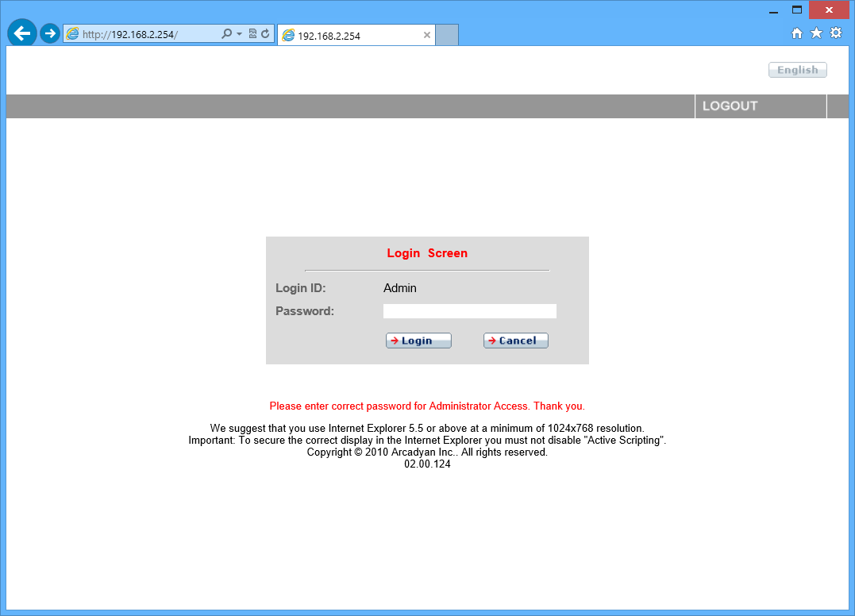
Task: Expand the address bar autocomplete dropdown arrow
Action: 240,34
